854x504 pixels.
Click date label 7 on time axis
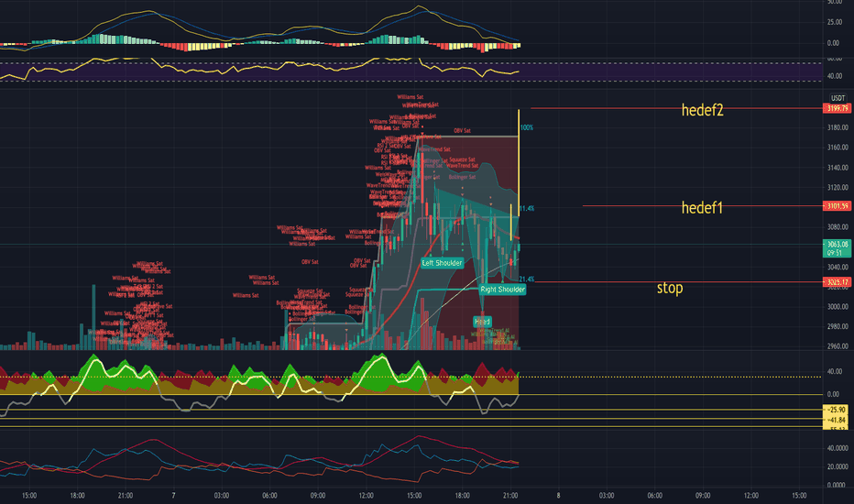[173, 495]
